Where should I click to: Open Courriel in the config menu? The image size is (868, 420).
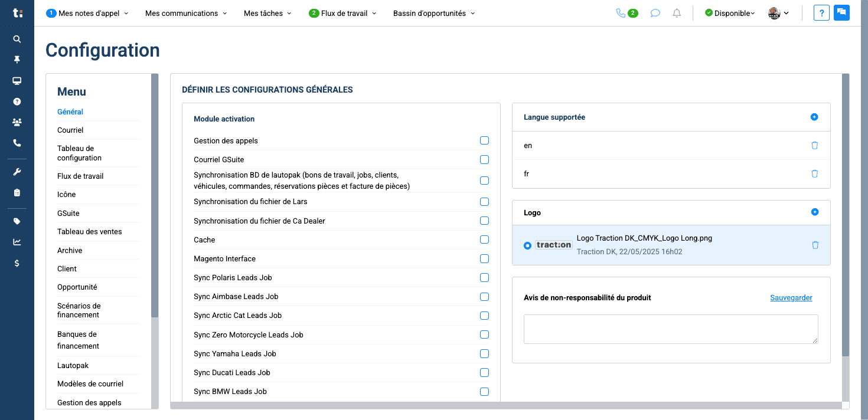(x=70, y=130)
